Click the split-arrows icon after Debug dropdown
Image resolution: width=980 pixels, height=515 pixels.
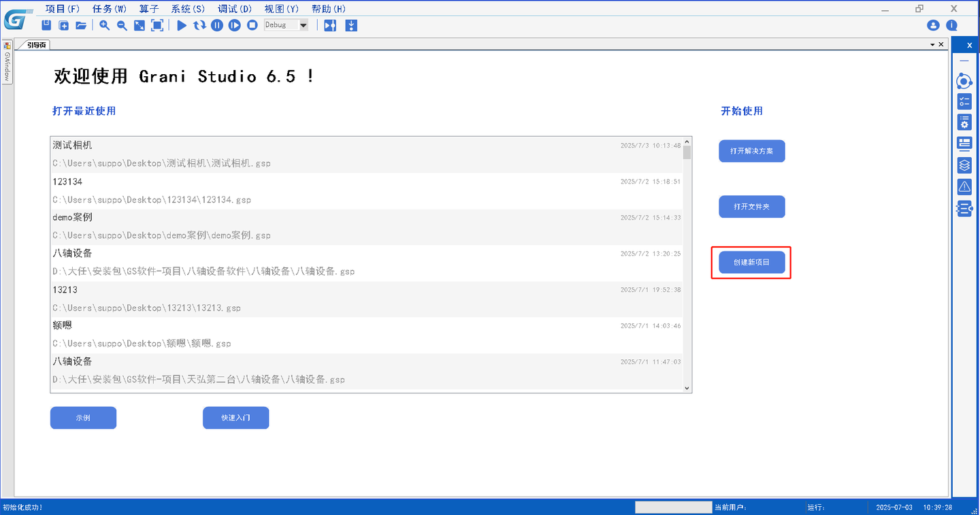click(x=330, y=25)
